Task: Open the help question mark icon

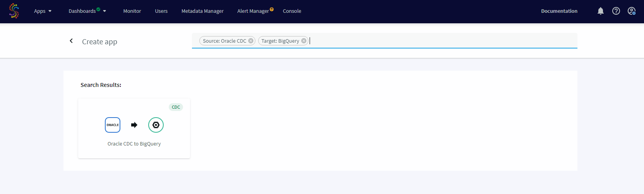Action: pos(616,11)
